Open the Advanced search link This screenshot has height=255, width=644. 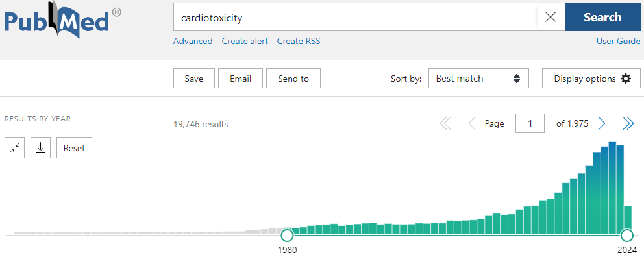tap(193, 41)
